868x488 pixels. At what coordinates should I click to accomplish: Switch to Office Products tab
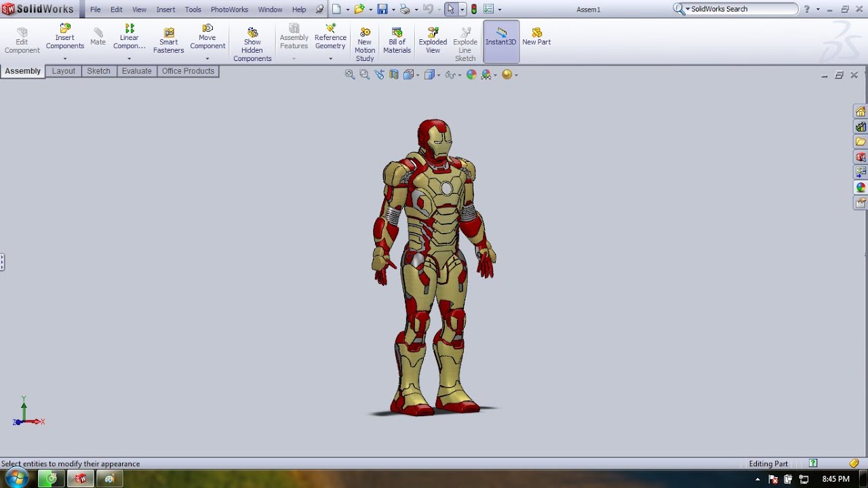pos(188,71)
